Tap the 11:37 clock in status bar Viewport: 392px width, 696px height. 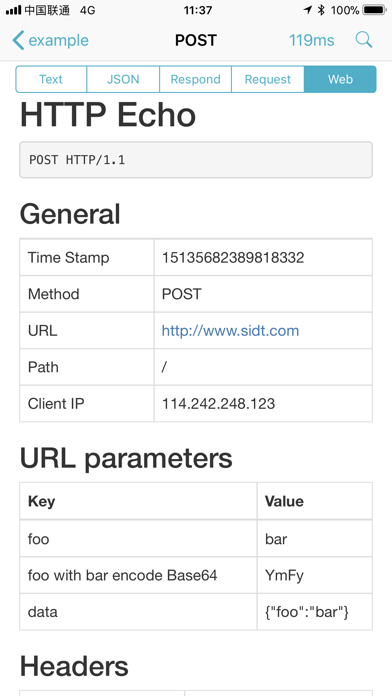[x=198, y=10]
